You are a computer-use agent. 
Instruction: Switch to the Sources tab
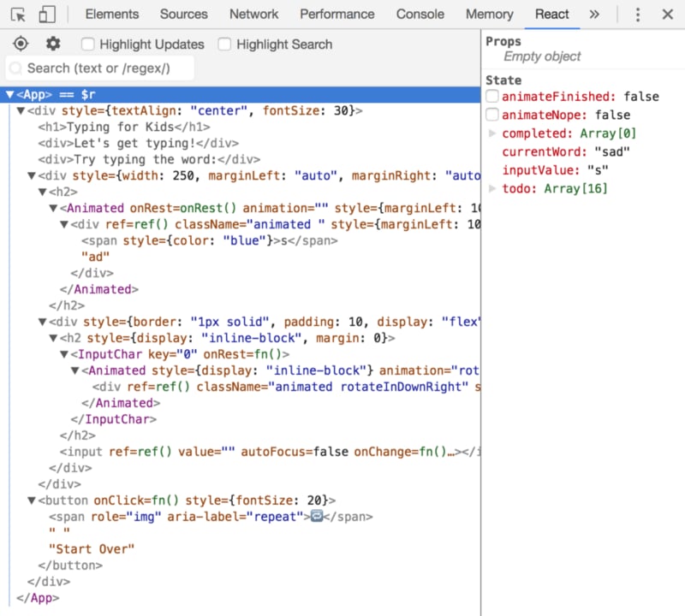point(183,15)
